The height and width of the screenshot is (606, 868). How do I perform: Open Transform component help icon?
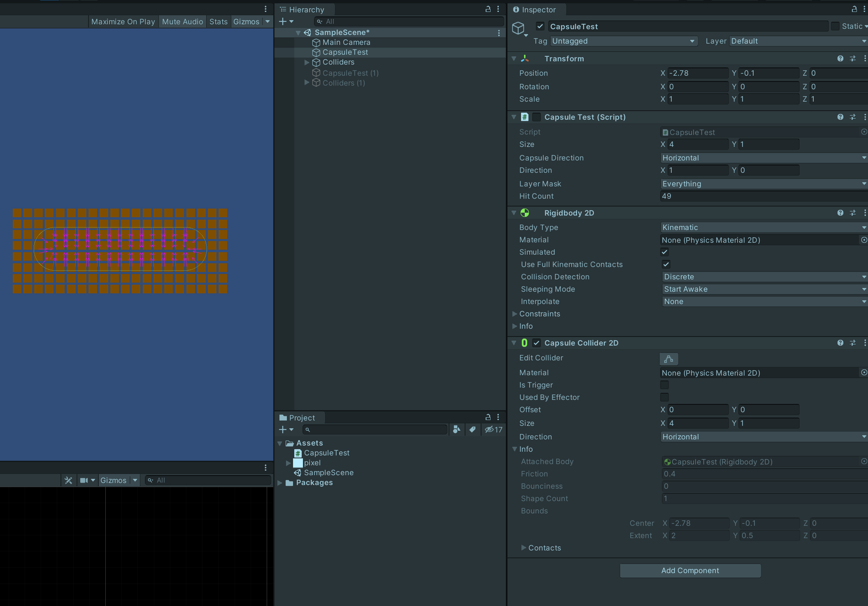(x=840, y=58)
